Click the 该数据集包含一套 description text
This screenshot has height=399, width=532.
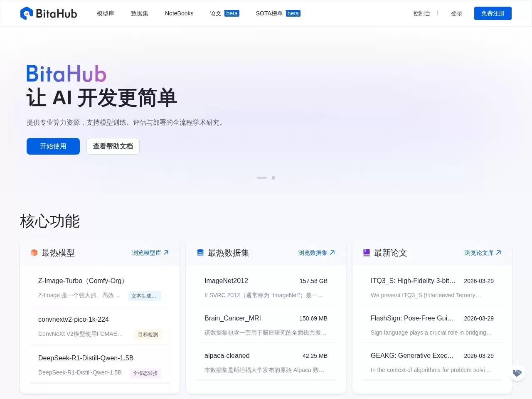[x=266, y=332]
